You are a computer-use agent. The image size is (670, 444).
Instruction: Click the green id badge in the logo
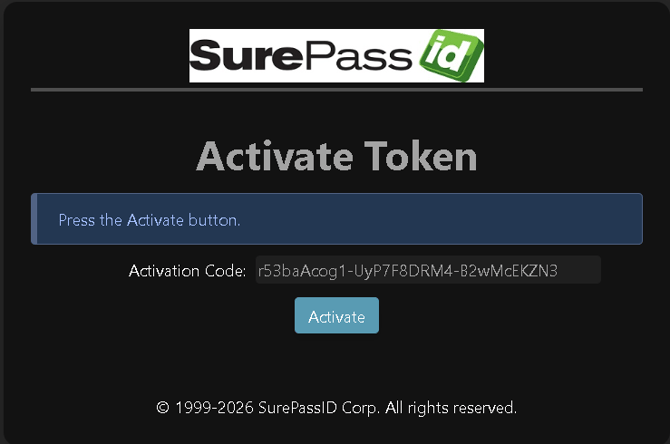pyautogui.click(x=451, y=56)
